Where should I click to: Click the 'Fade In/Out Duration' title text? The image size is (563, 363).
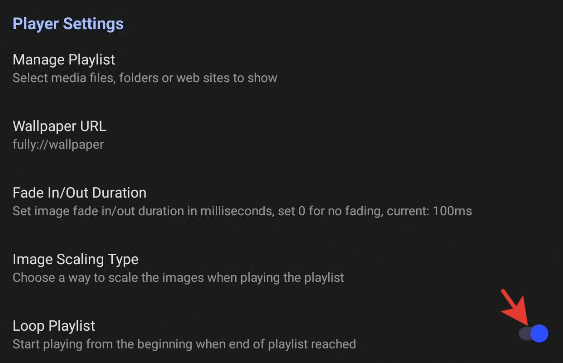(x=79, y=193)
